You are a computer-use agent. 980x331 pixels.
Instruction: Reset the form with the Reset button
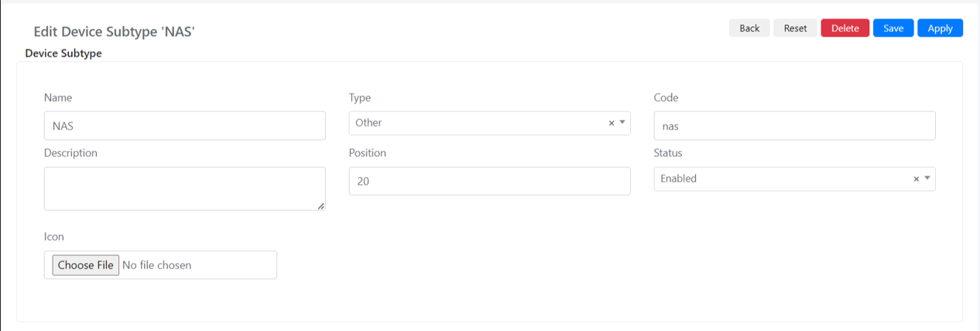795,28
